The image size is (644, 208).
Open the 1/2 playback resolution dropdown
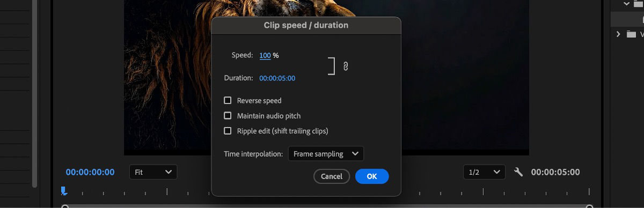pyautogui.click(x=484, y=172)
